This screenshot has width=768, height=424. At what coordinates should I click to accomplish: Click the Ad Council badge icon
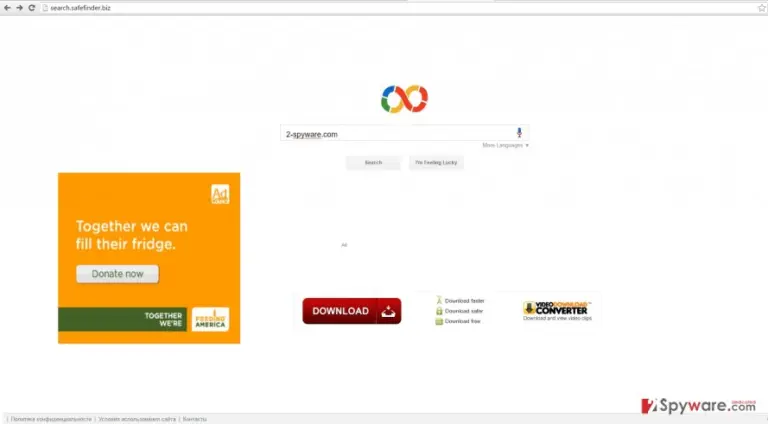coord(220,194)
